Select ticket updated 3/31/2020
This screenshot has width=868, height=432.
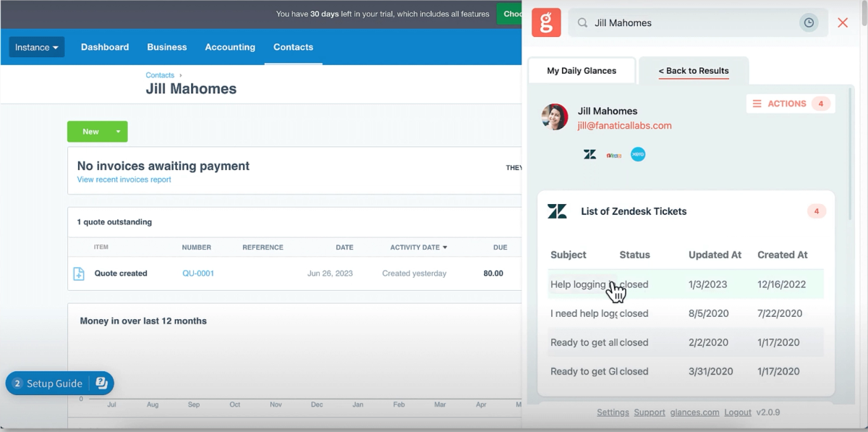click(686, 371)
